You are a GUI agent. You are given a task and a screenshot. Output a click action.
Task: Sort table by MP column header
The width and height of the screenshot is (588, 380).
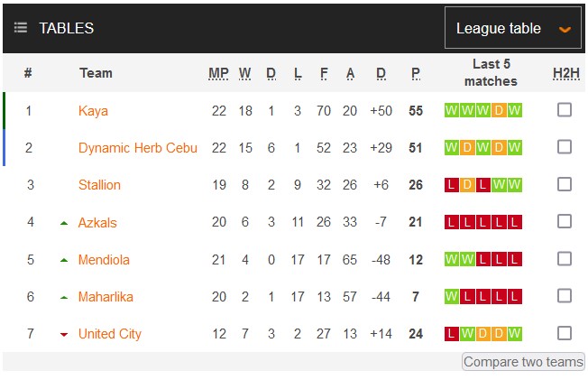[218, 73]
